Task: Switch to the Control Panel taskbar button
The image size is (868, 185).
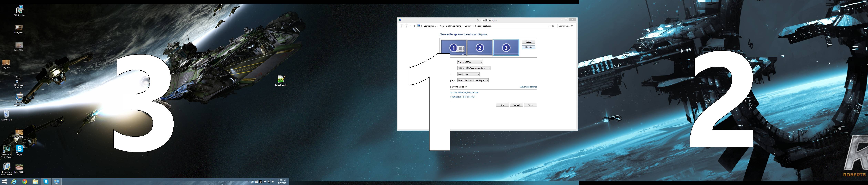Action: click(x=57, y=182)
